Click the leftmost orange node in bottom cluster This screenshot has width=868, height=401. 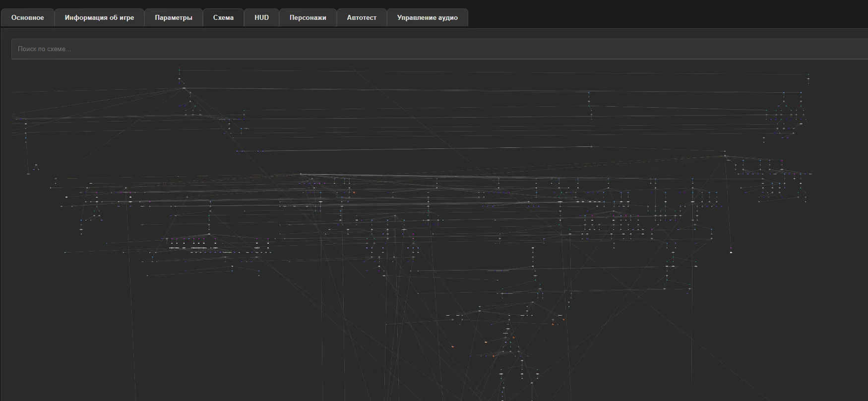point(452,346)
